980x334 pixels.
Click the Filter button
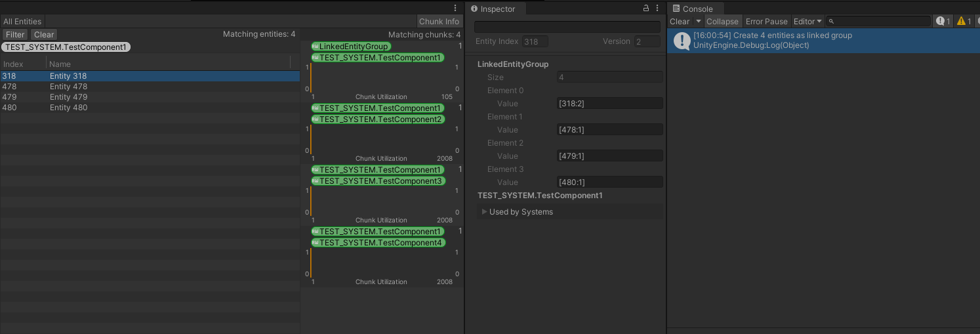(x=15, y=35)
